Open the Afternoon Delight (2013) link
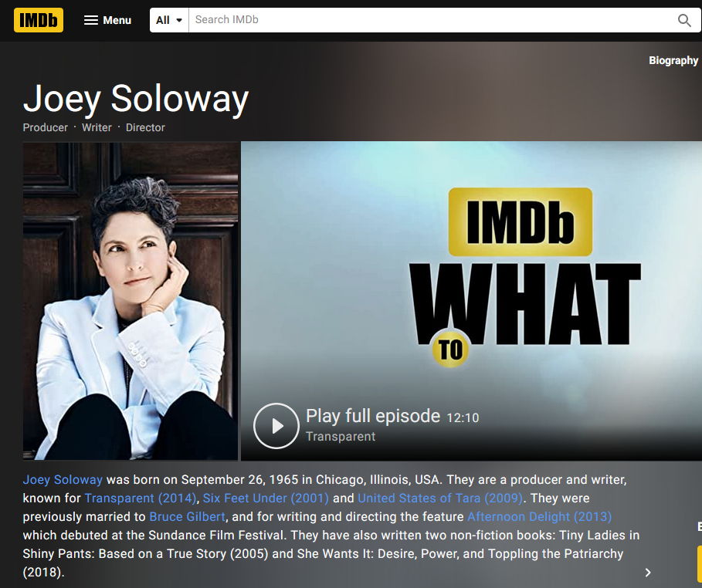 [x=540, y=516]
